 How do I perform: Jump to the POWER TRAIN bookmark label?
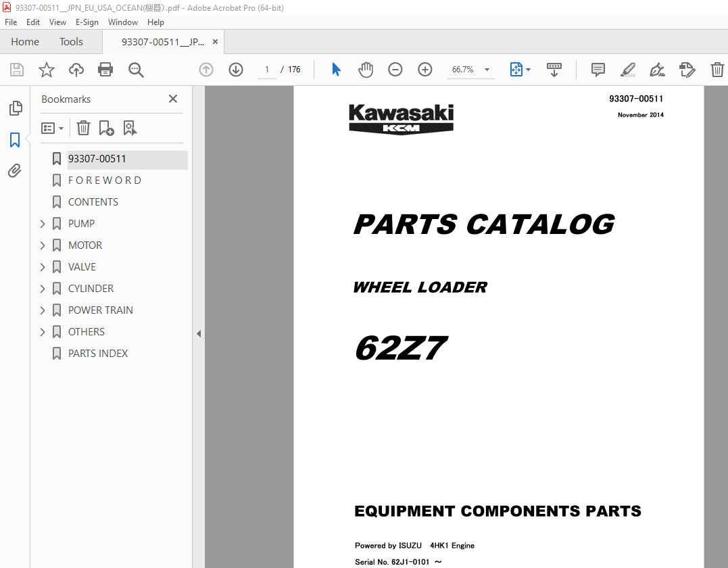click(x=101, y=310)
